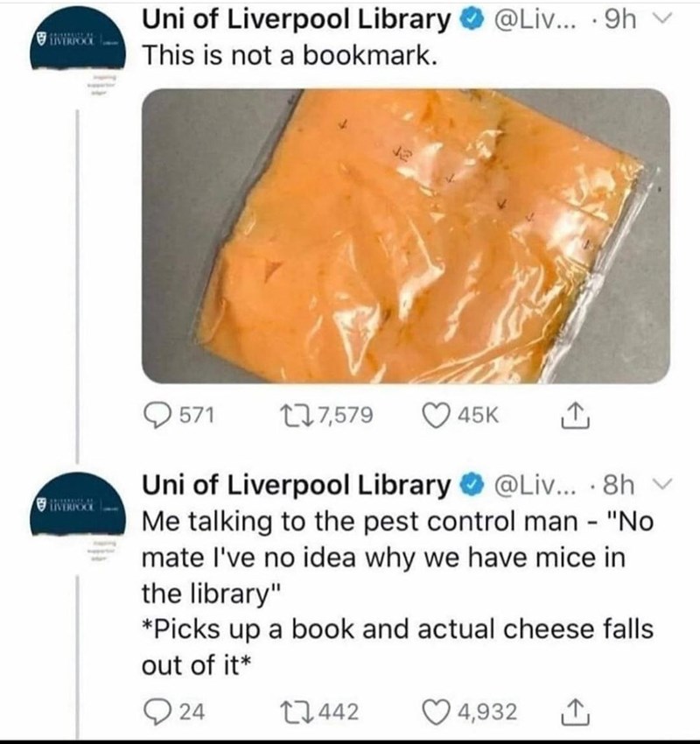Open the @Liv... handle on the 8h tweet
The image size is (700, 744).
pyautogui.click(x=535, y=486)
